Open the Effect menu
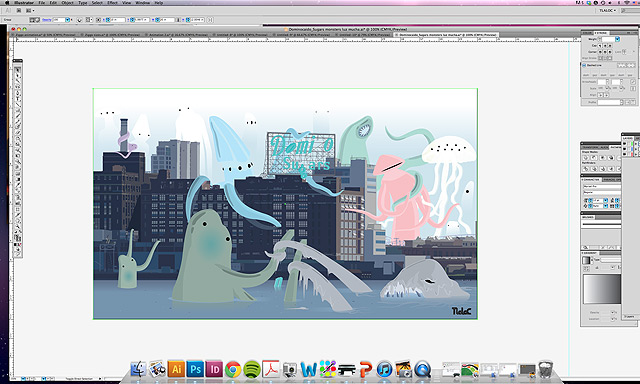The height and width of the screenshot is (384, 640). pos(112,2)
